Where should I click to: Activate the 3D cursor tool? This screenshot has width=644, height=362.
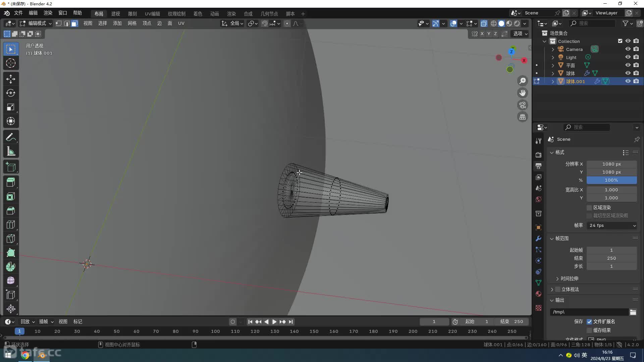pyautogui.click(x=11, y=63)
